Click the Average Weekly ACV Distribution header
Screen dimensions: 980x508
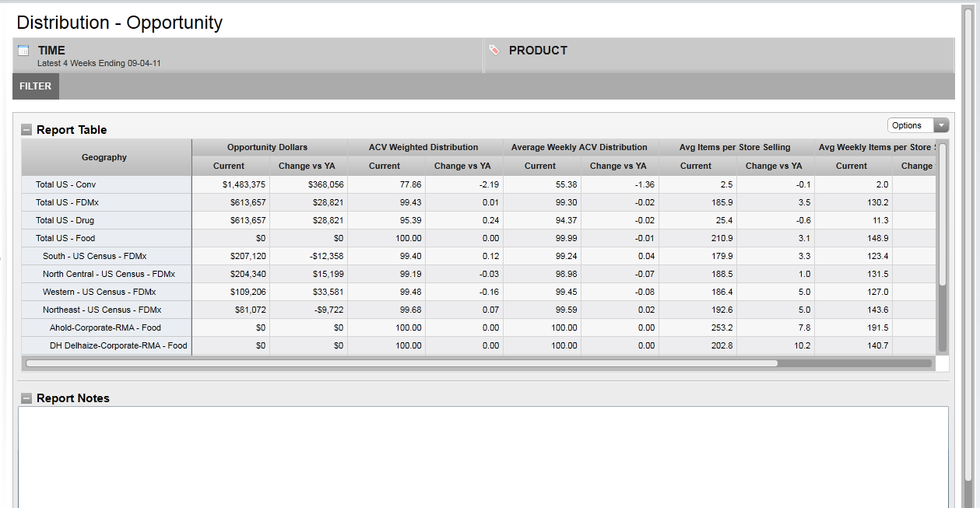coord(579,147)
